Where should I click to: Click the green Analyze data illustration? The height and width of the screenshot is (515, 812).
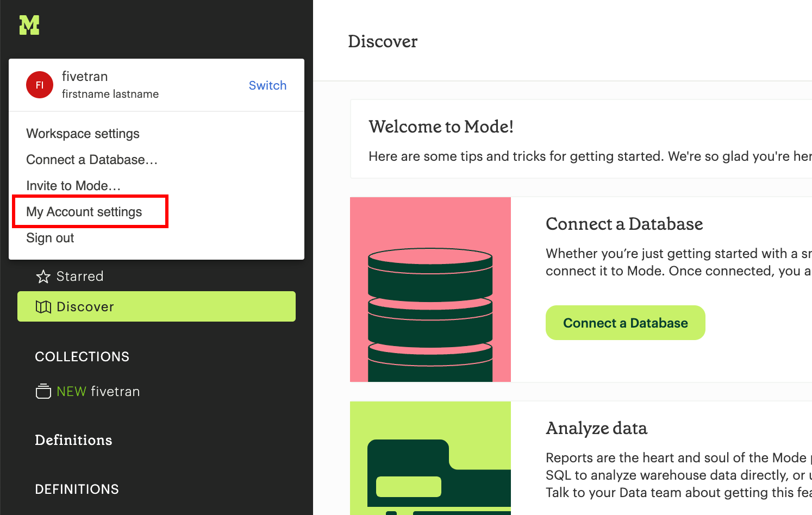click(430, 458)
